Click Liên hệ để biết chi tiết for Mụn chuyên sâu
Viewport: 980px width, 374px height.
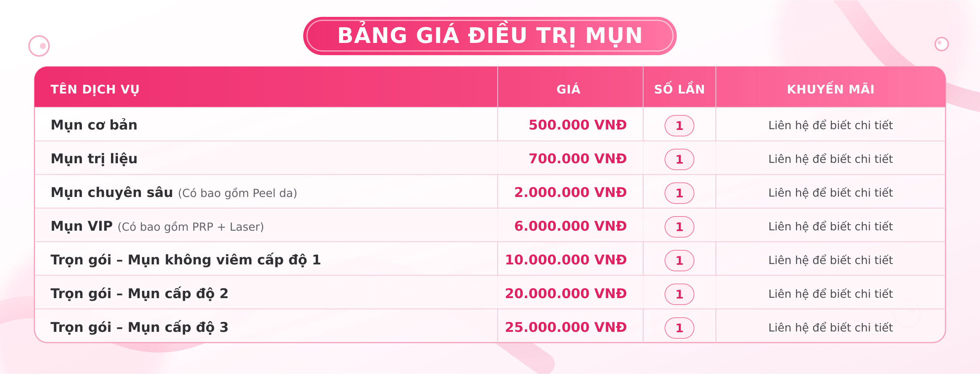pyautogui.click(x=831, y=193)
